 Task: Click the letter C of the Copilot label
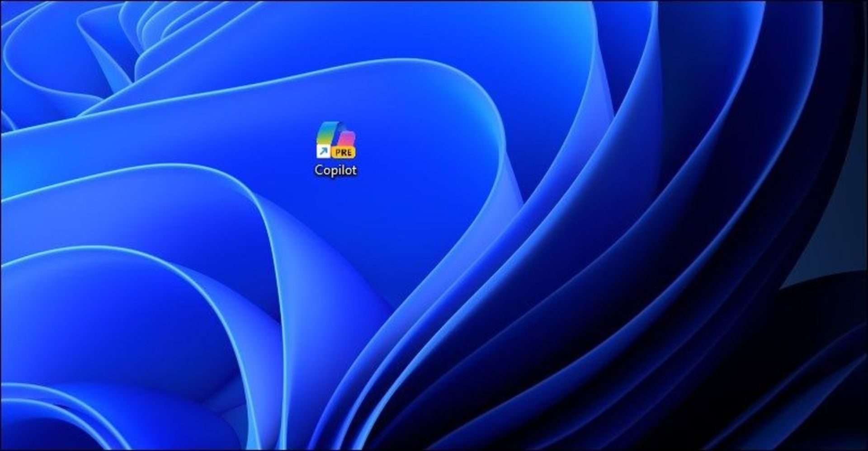click(x=319, y=170)
